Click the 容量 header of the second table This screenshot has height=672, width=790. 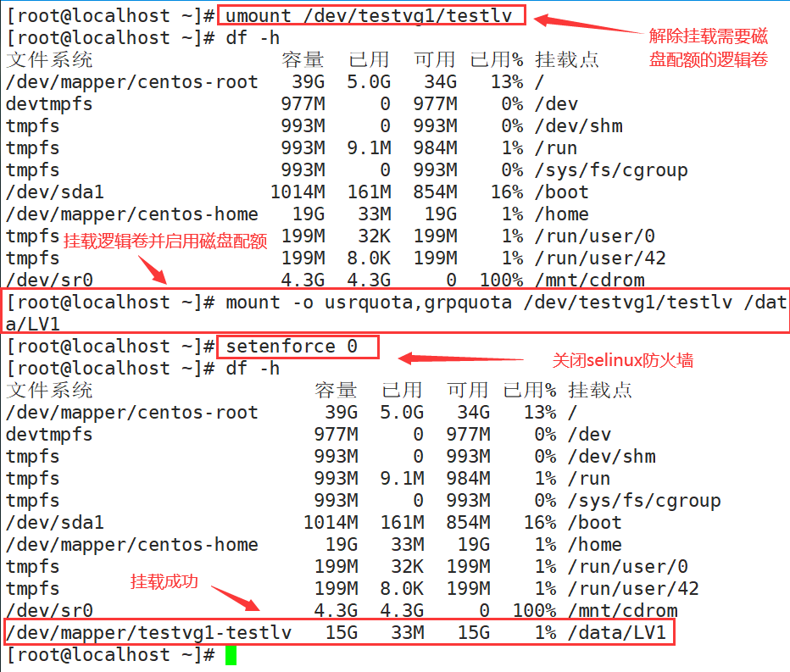336,391
